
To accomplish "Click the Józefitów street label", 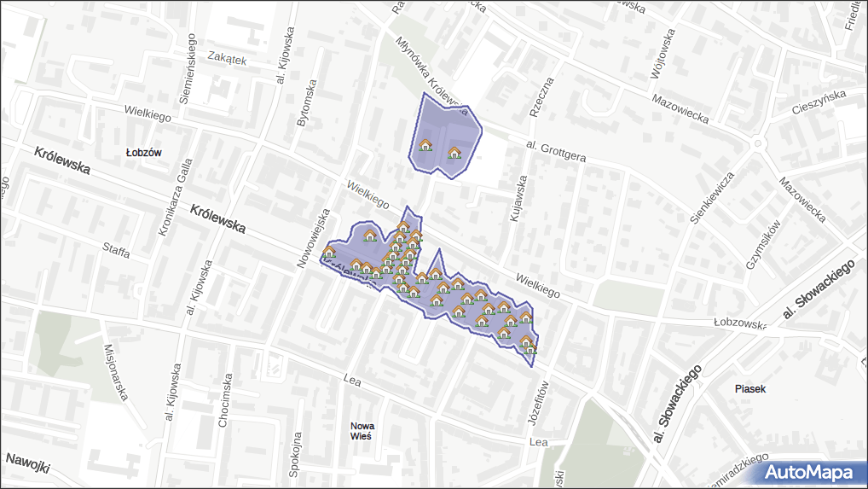I will click(539, 403).
